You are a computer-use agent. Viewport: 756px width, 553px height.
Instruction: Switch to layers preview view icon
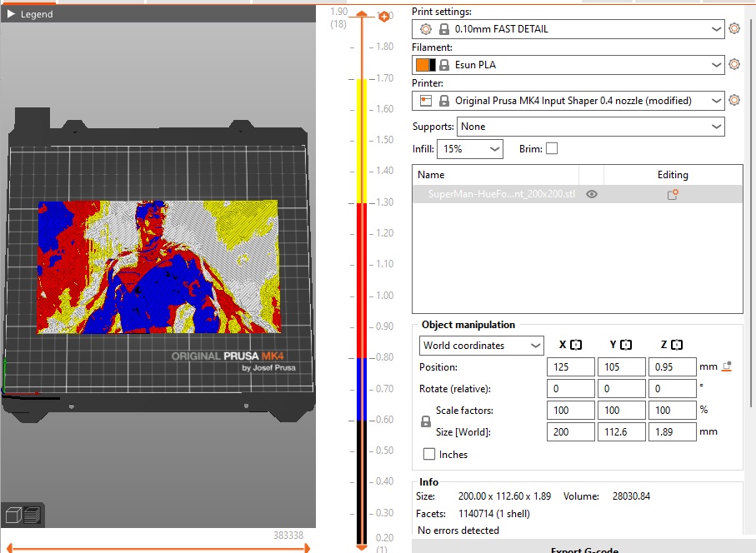pos(33,515)
